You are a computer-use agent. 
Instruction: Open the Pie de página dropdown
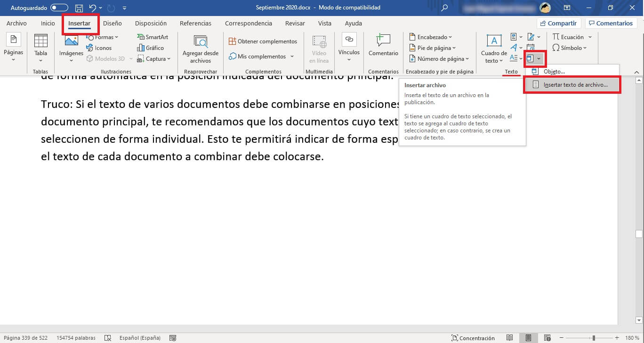click(433, 48)
